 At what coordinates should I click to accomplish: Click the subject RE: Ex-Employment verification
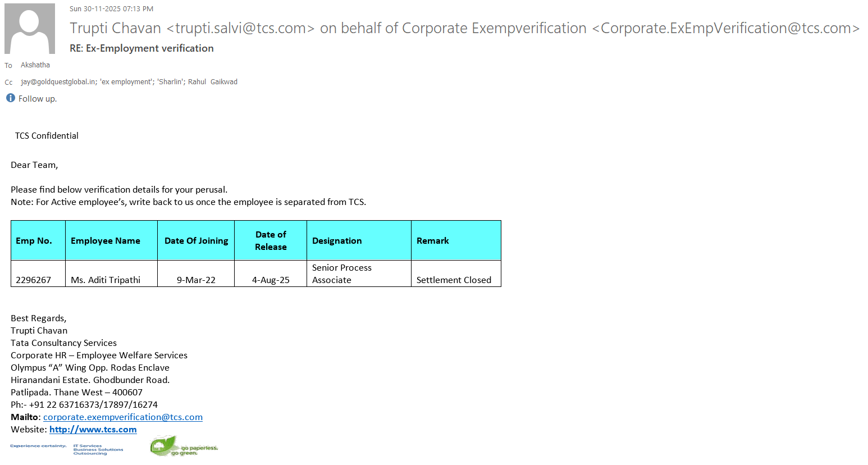click(141, 48)
